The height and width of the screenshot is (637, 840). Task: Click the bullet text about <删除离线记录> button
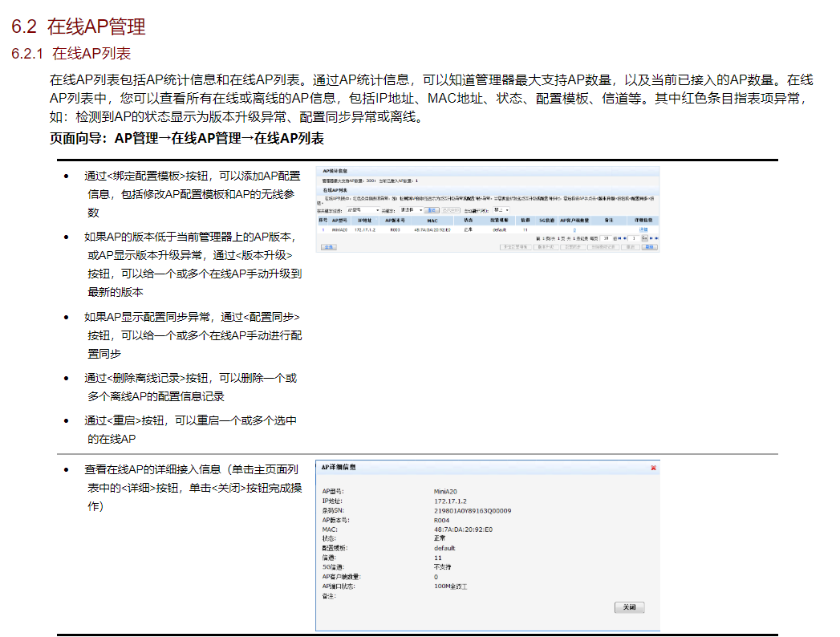click(x=192, y=387)
